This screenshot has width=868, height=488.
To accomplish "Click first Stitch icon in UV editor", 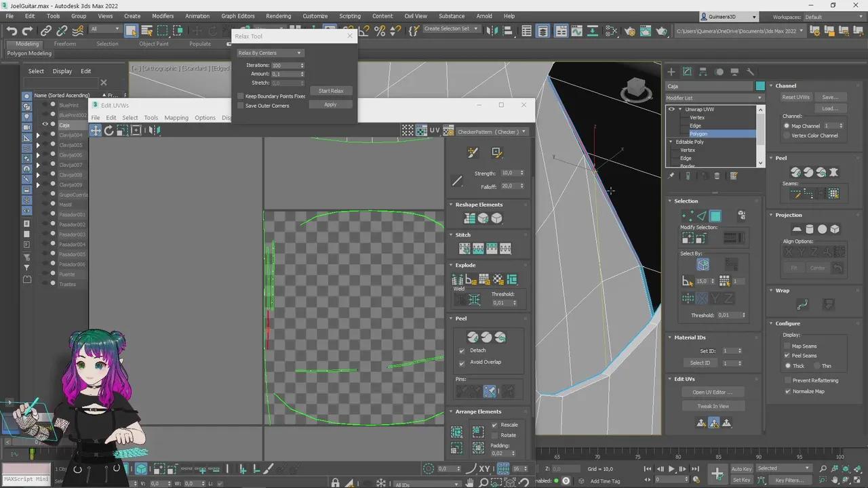I will click(x=465, y=249).
